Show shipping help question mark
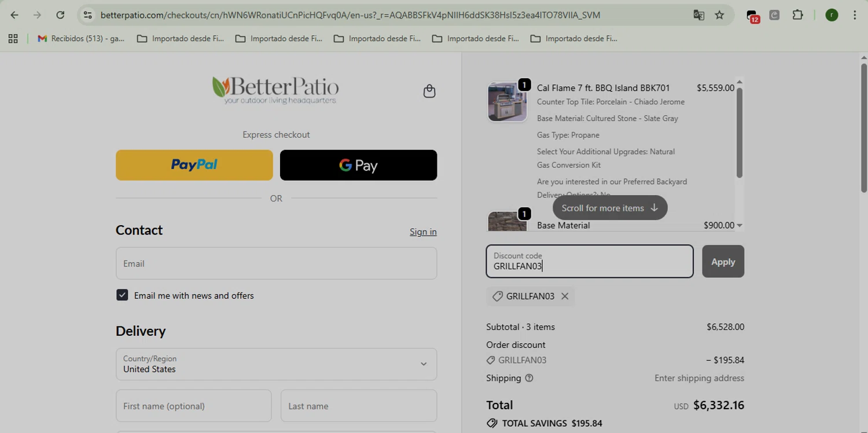Image resolution: width=868 pixels, height=433 pixels. pyautogui.click(x=529, y=378)
